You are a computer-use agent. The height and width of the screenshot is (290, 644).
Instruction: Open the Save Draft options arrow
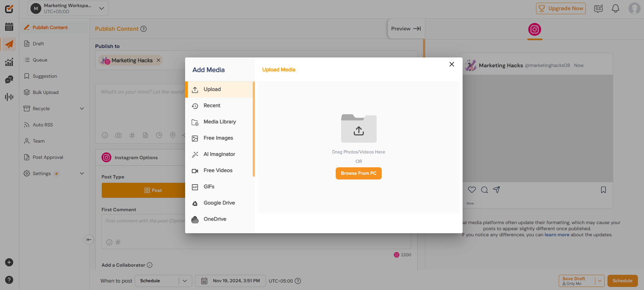point(600,281)
